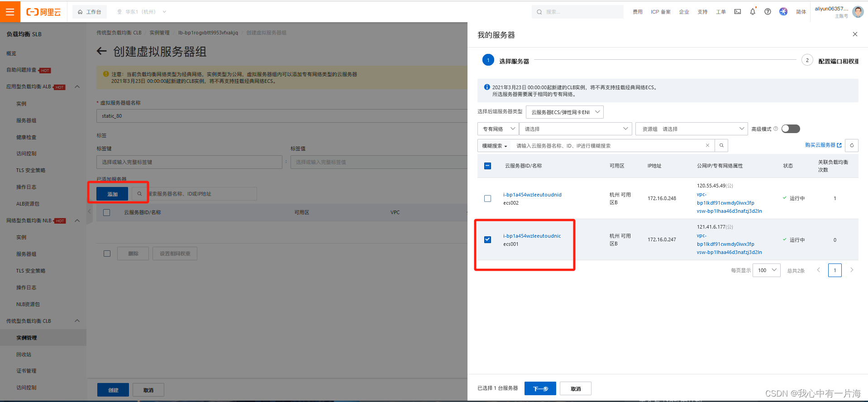Click the advanced mode help icon
Screen dimensions: 868x402
point(776,129)
